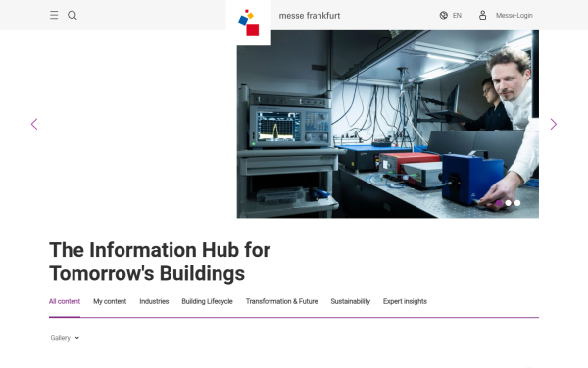This screenshot has width=588, height=368.
Task: Open the Sustainability tab
Action: [x=351, y=301]
